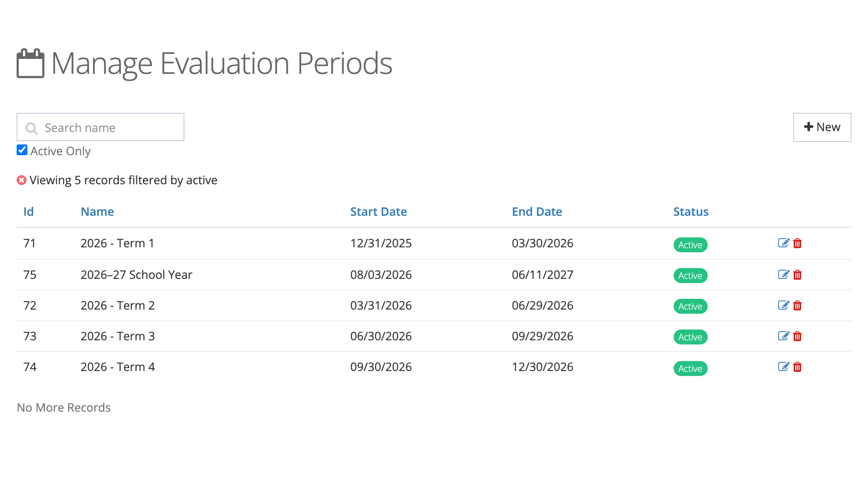The width and height of the screenshot is (868, 498).
Task: Click Id cell 73
Action: (x=30, y=336)
